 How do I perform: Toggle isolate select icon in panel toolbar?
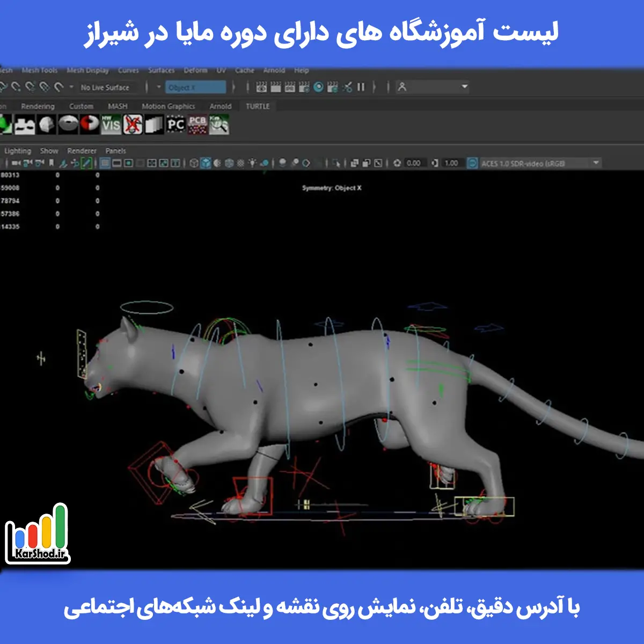pyautogui.click(x=337, y=163)
